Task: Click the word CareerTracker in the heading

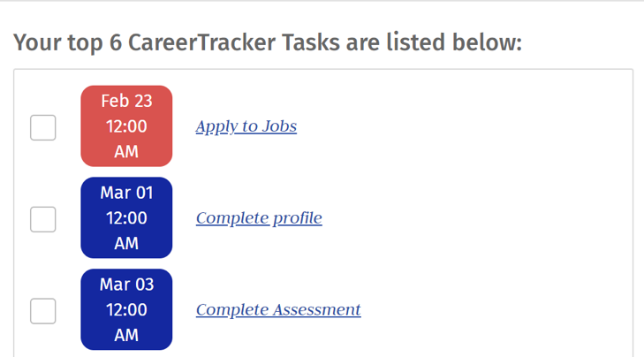Action: click(x=201, y=42)
